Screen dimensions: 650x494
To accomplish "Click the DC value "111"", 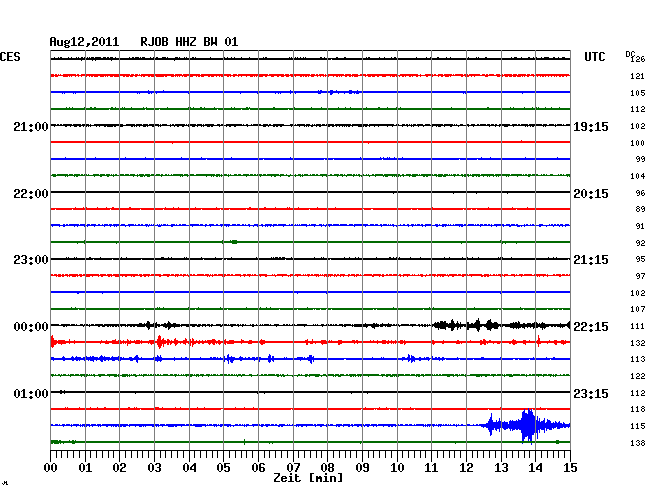I will click(x=638, y=327).
